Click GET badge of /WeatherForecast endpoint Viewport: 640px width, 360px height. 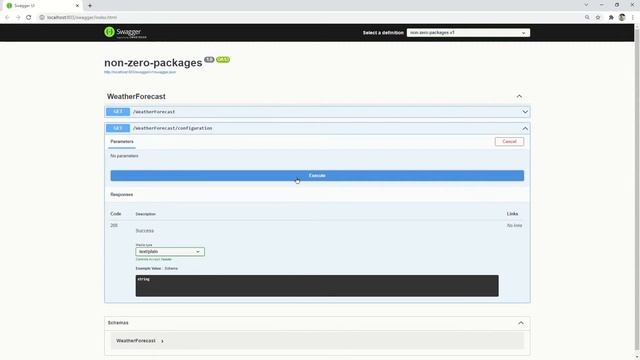pos(118,112)
